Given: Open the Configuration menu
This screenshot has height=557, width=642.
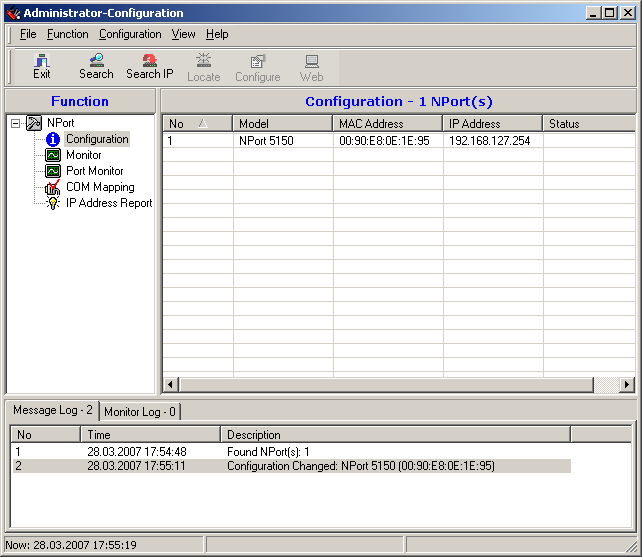Looking at the screenshot, I should click(130, 34).
